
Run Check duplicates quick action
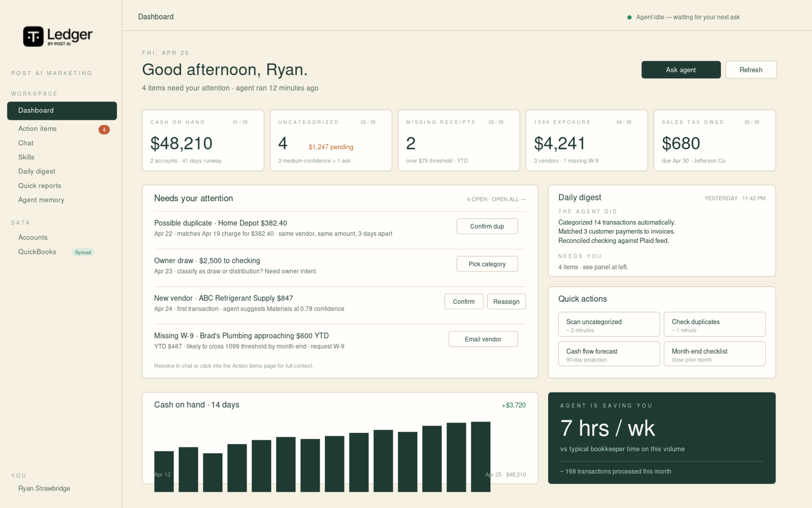coord(715,325)
